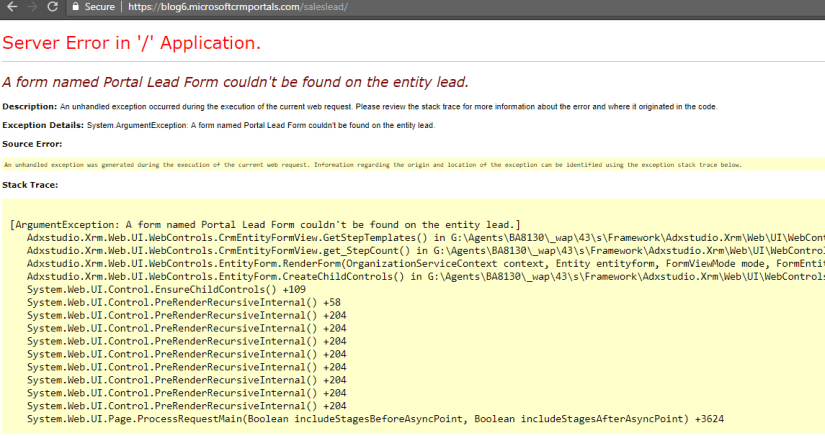Click the 'EntityForm.RenderForm' stack trace line
This screenshot has width=825, height=438.
pos(426,264)
